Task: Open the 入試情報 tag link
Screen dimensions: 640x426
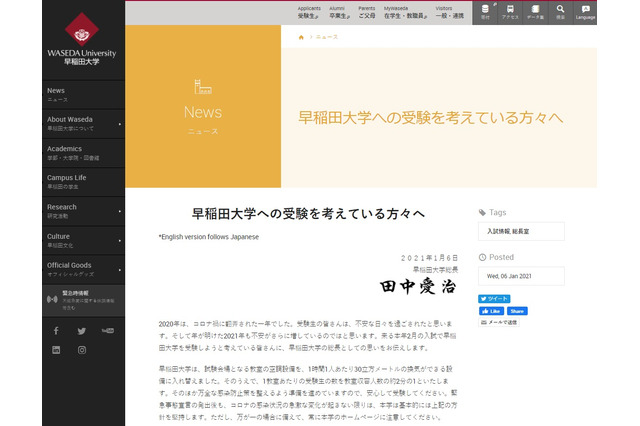Action: click(x=498, y=231)
